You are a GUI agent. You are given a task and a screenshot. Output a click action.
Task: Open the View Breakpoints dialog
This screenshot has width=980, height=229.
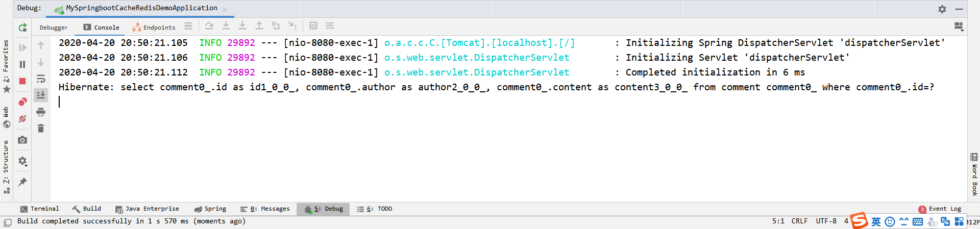click(22, 102)
